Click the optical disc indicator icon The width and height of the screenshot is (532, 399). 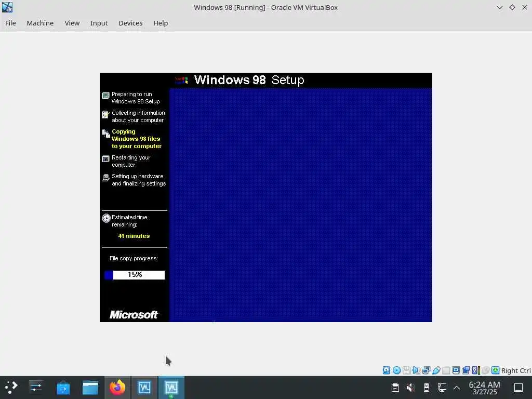tap(396, 370)
